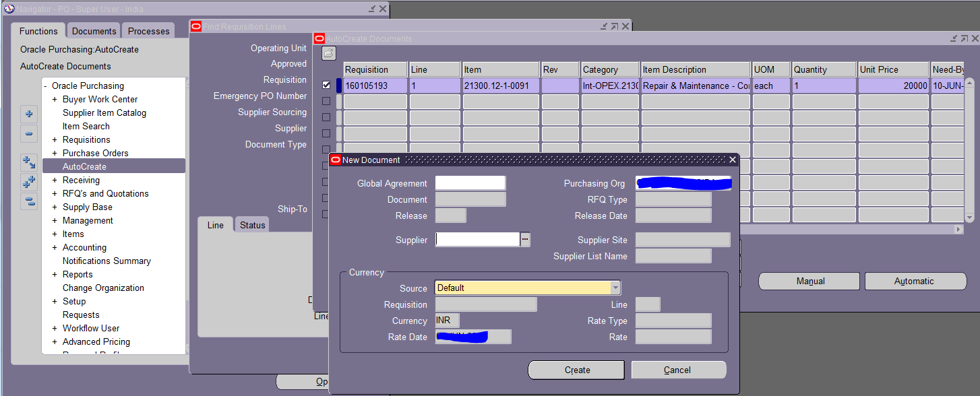980x396 pixels.
Task: Switch to the Status tab
Action: pyautogui.click(x=251, y=225)
